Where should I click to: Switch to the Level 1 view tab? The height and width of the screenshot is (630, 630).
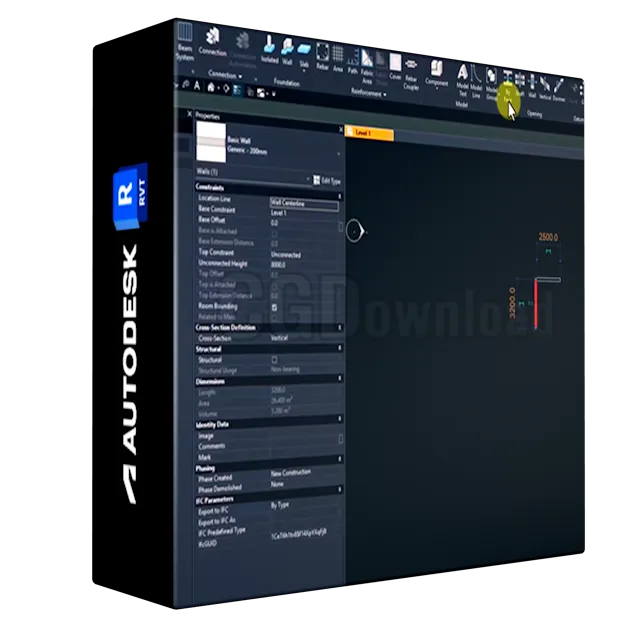click(369, 133)
